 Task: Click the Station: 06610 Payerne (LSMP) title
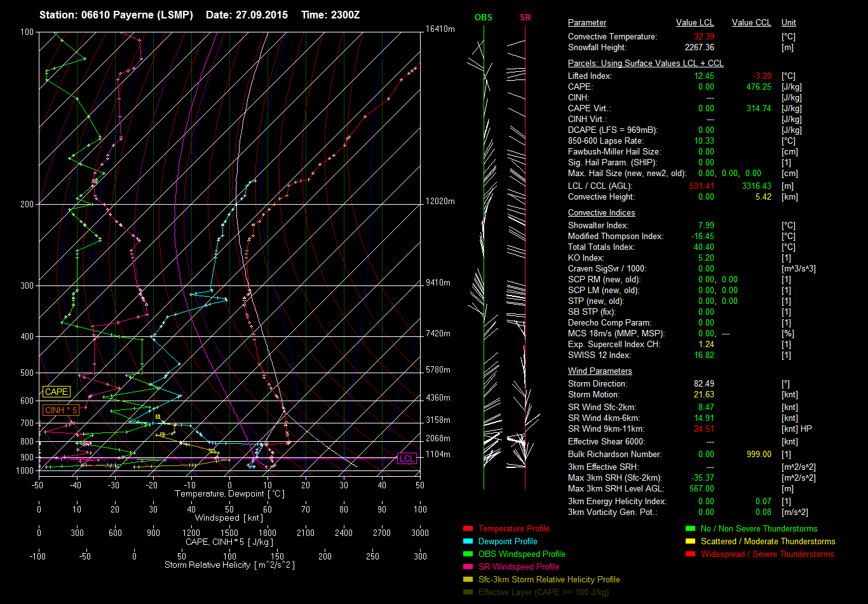[x=116, y=15]
